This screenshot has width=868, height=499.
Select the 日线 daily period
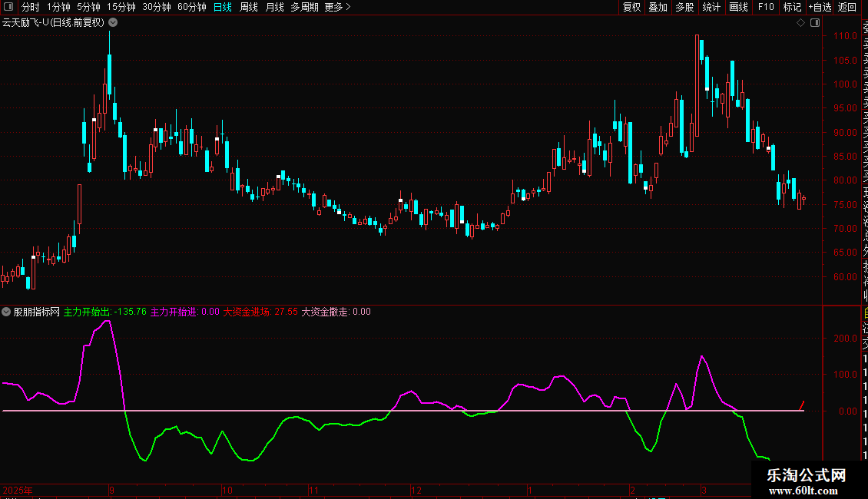point(223,7)
